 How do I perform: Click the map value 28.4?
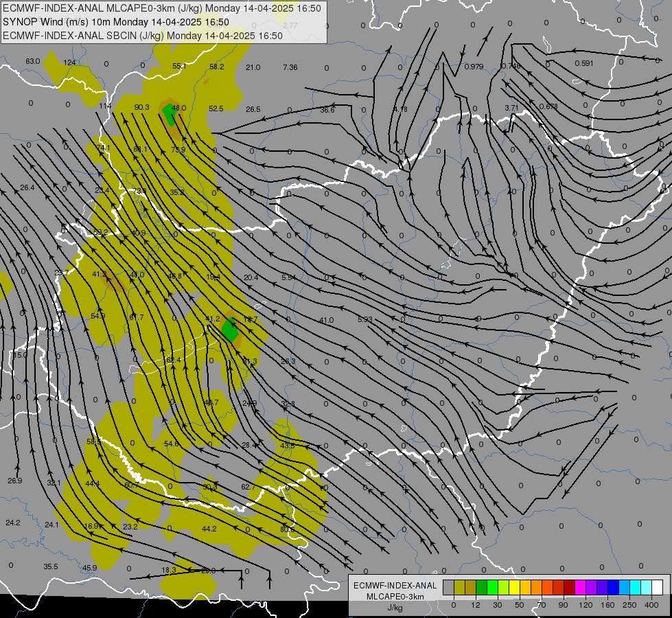249,445
